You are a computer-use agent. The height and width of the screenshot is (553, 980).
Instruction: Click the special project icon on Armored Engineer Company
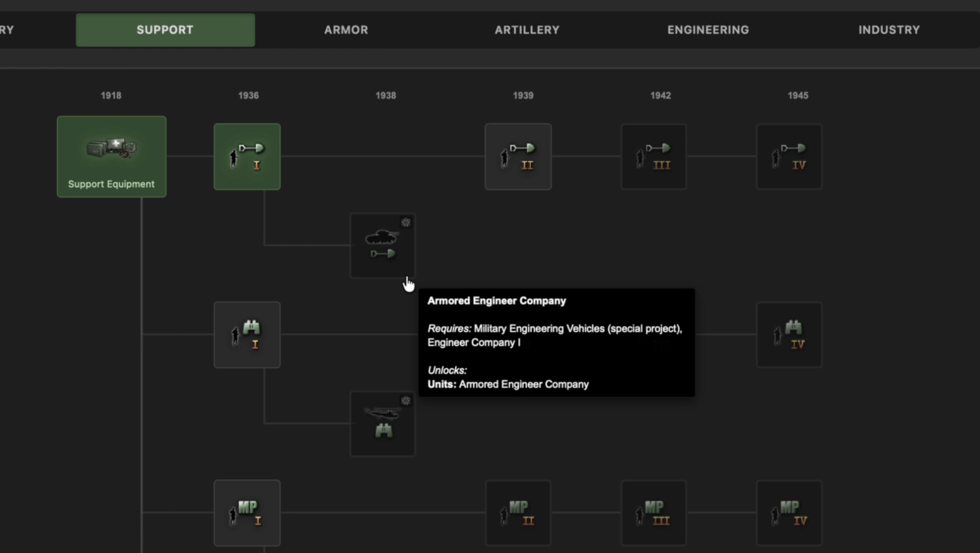point(405,223)
